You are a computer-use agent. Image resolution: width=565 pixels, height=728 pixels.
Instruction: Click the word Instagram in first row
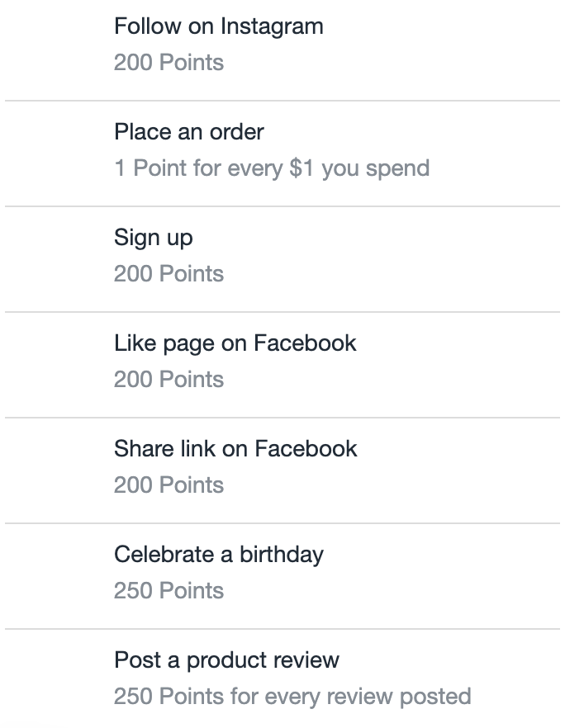coord(272,27)
